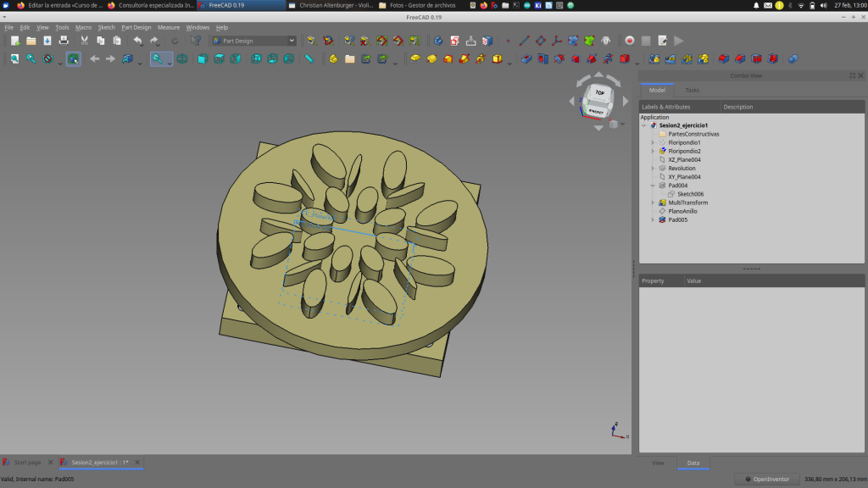Expand the Floripondio1 tree item

pos(653,142)
